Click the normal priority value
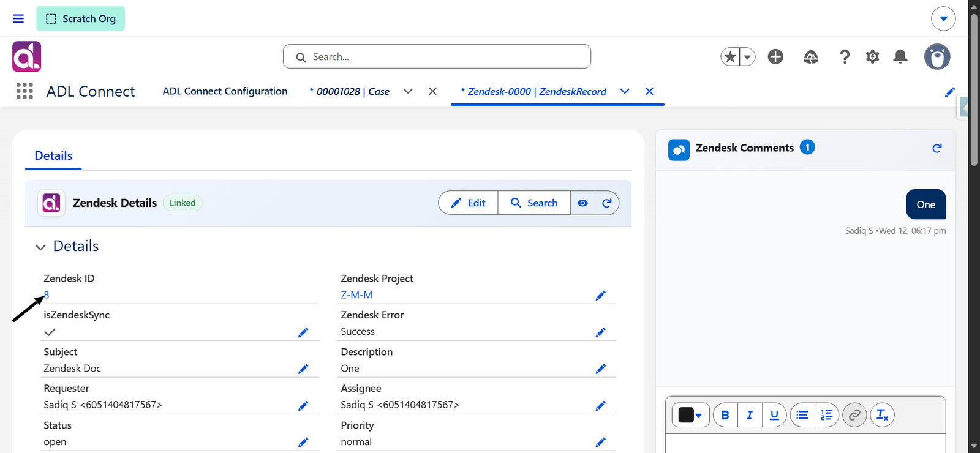The width and height of the screenshot is (980, 453). pos(356,442)
